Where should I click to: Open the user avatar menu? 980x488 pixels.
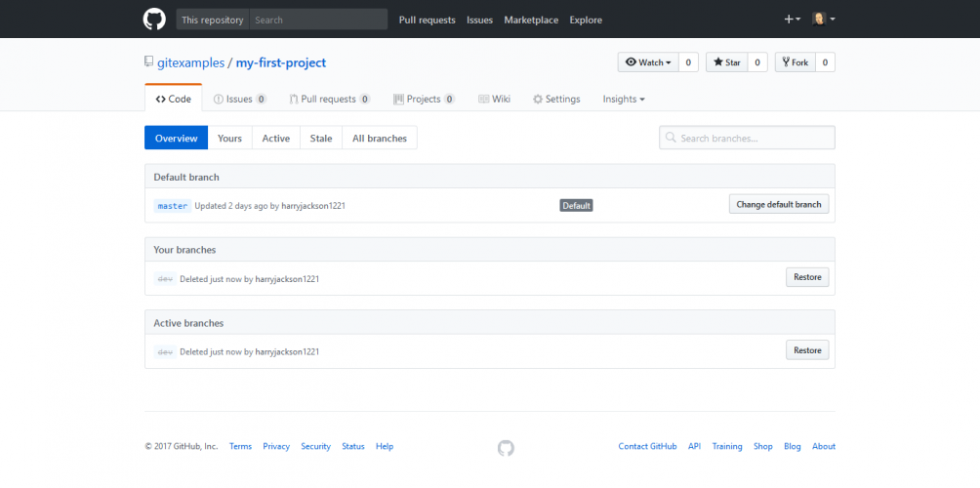tap(824, 20)
